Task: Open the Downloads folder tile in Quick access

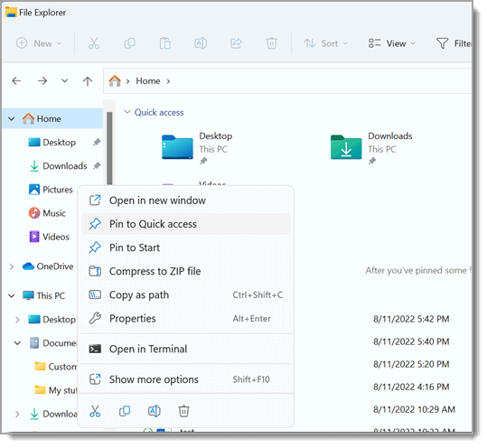Action: tap(371, 147)
